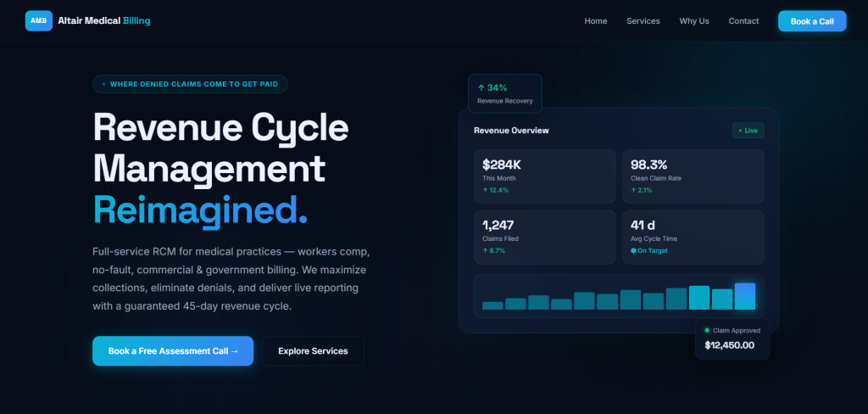The height and width of the screenshot is (414, 868).
Task: Navigate to the Contact page link
Action: pos(743,21)
